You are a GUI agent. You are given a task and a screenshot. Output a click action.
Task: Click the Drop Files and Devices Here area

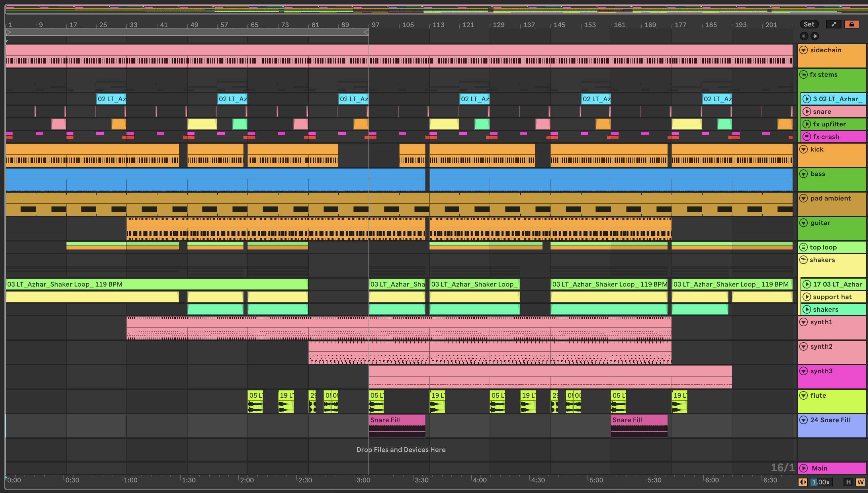click(x=401, y=450)
